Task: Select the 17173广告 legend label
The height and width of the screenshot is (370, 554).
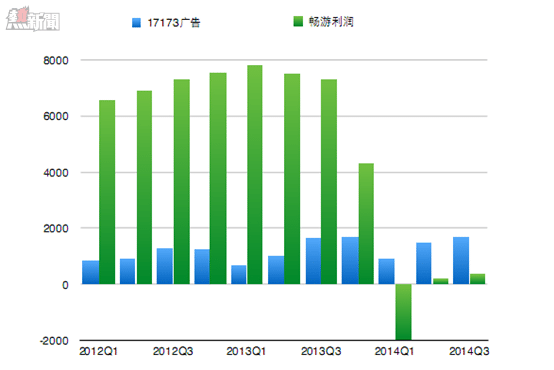Action: [174, 23]
